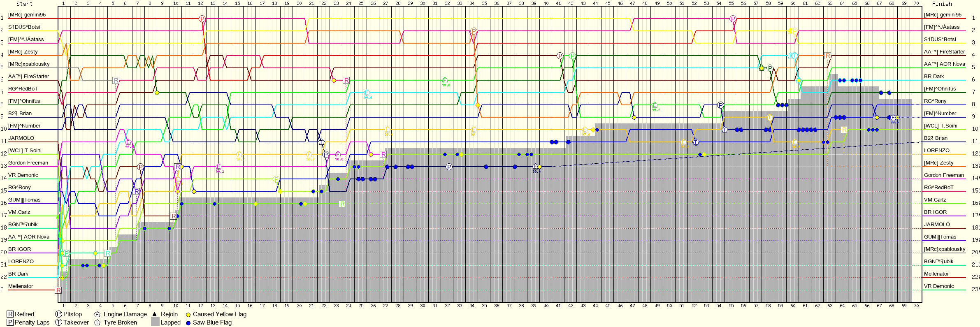Click 'AA™| AOR Nova' in the Finish list
The height and width of the screenshot is (327, 980).
(x=945, y=64)
